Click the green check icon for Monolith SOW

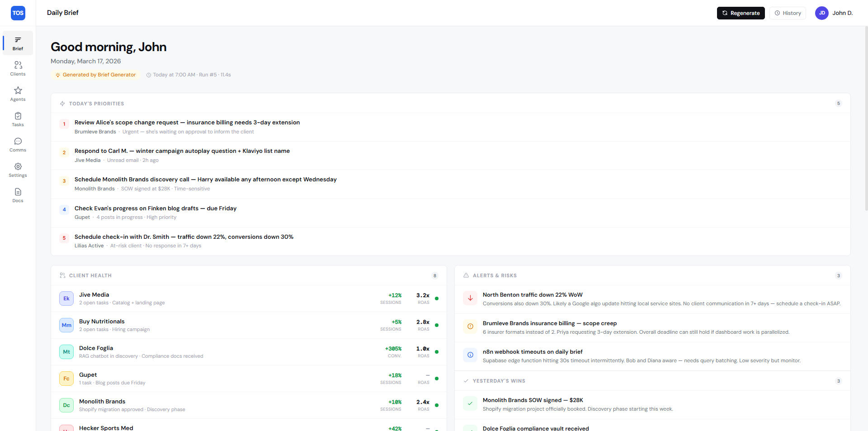470,403
